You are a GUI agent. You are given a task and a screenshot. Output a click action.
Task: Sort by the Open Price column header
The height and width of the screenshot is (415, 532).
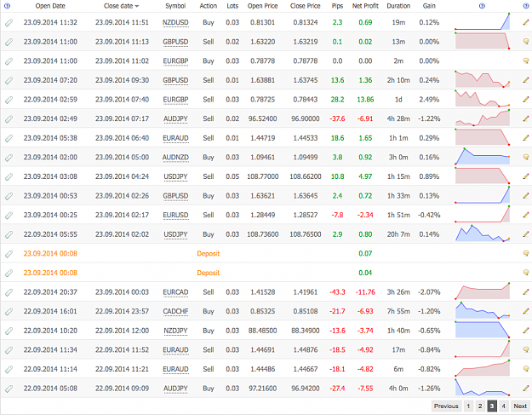tap(263, 6)
